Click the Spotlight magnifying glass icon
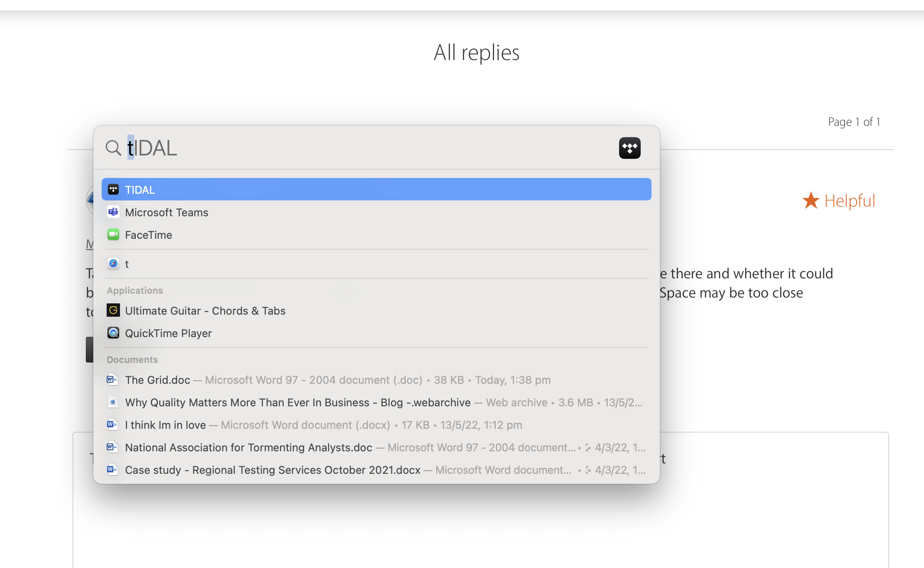 (x=113, y=148)
